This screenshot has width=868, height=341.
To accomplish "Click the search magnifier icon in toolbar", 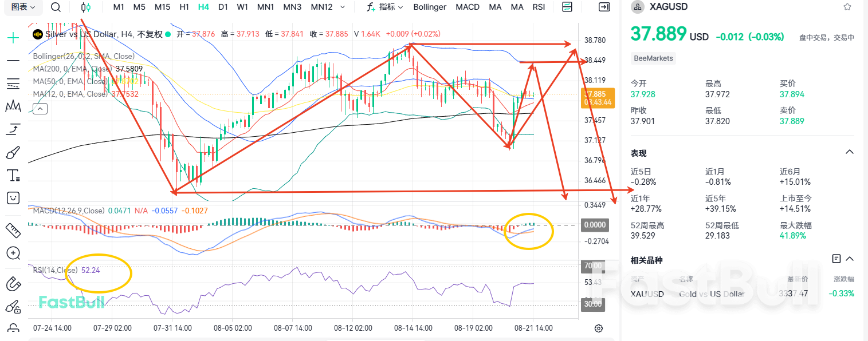I will (x=56, y=7).
